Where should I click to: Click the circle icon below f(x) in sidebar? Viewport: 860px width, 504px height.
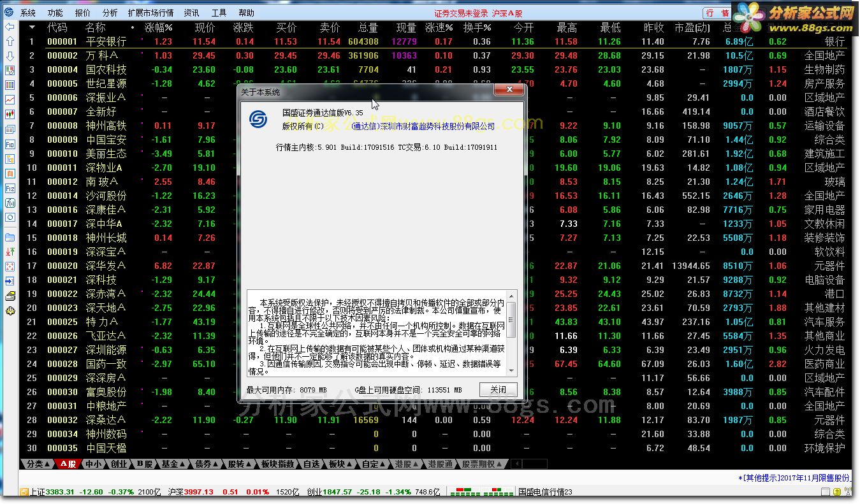click(10, 218)
